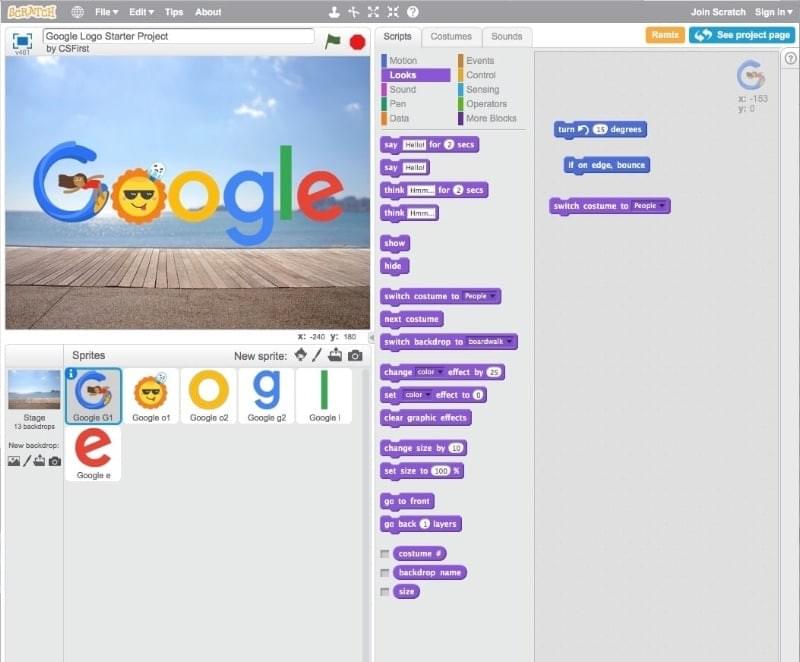Click the next costume block
Viewport: 800px width, 662px height.
click(x=411, y=319)
